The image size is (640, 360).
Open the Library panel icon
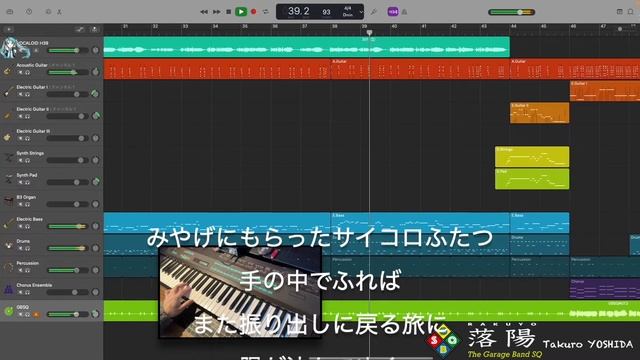pyautogui.click(x=10, y=12)
